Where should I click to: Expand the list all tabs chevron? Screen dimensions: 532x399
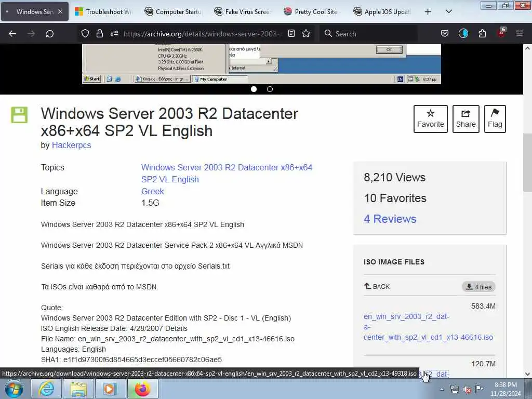point(448,11)
